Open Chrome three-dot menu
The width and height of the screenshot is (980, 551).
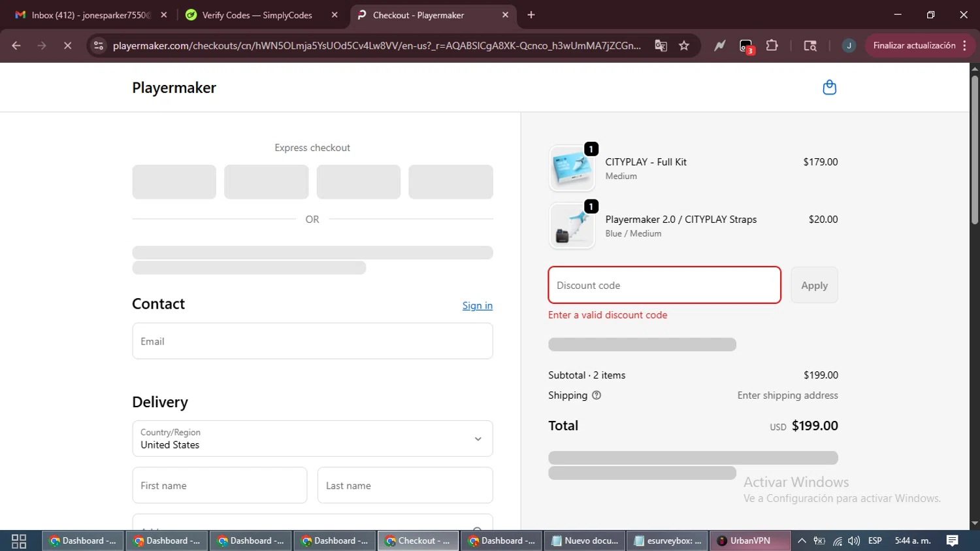(x=965, y=46)
